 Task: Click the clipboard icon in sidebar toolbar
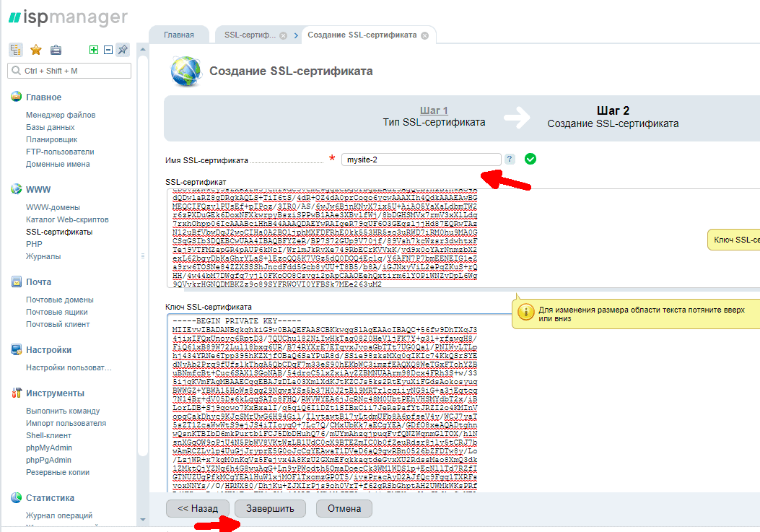(x=56, y=50)
